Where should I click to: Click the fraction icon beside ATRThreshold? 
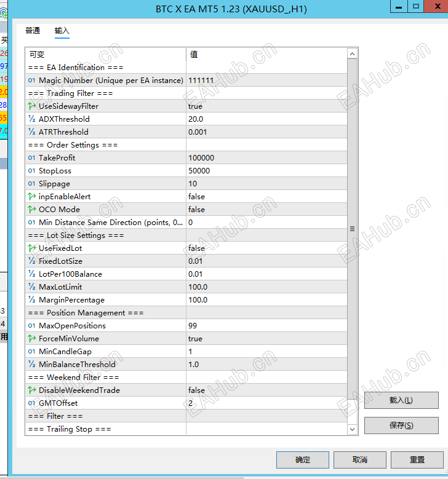click(31, 132)
